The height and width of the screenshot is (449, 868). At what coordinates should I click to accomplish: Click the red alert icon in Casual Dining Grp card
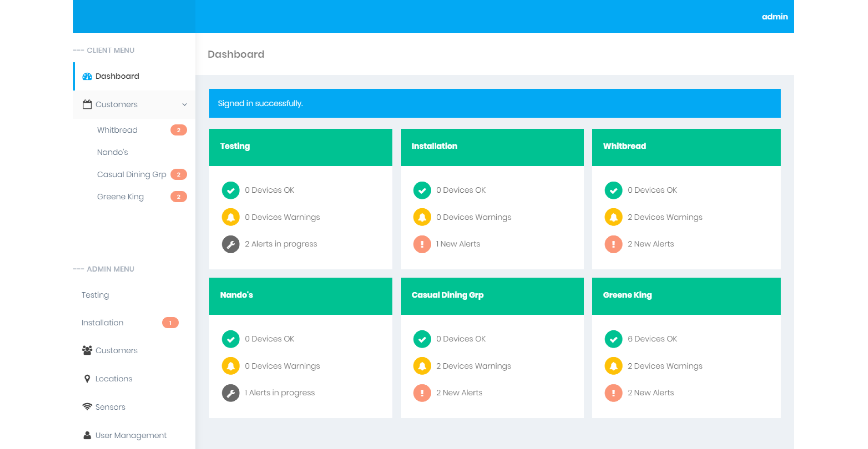point(422,393)
